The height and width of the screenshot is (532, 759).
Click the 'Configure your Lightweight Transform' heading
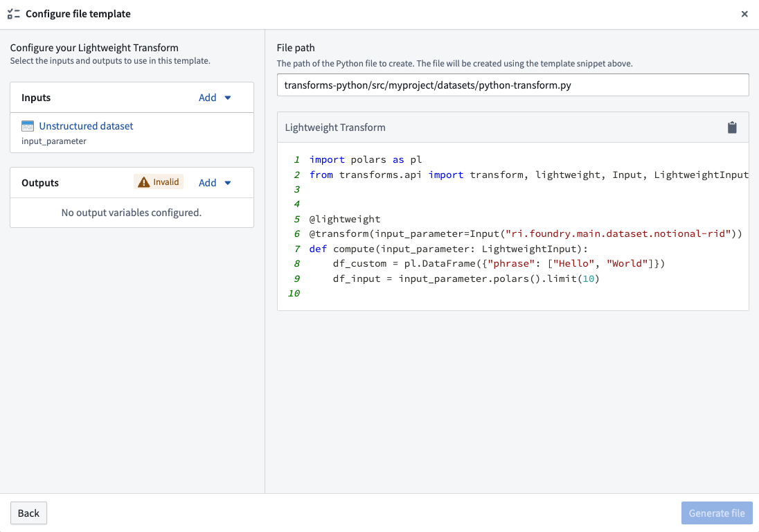tap(94, 47)
